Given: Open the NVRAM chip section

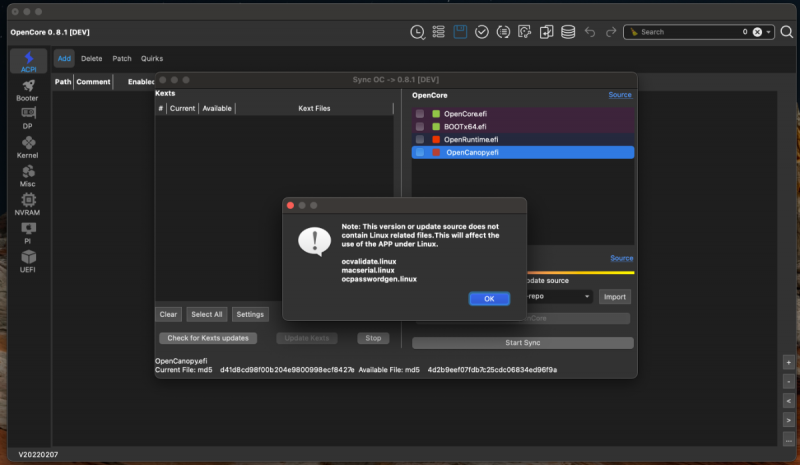Looking at the screenshot, I should point(27,204).
